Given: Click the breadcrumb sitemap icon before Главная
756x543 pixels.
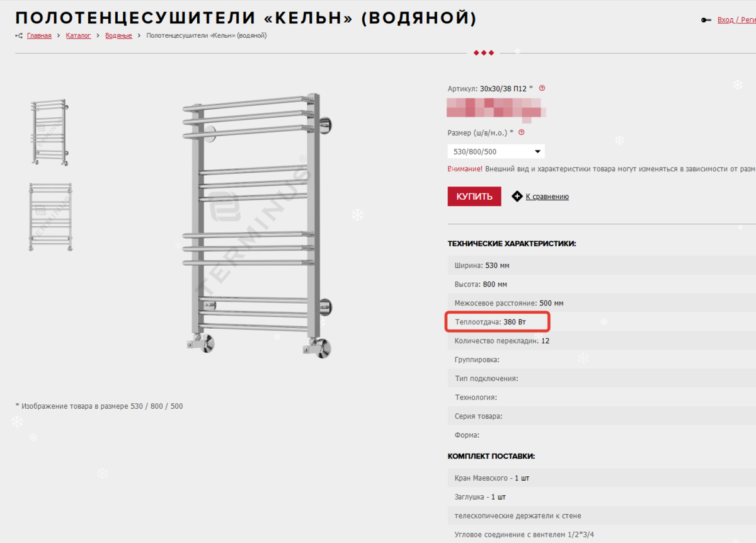Looking at the screenshot, I should tap(19, 36).
